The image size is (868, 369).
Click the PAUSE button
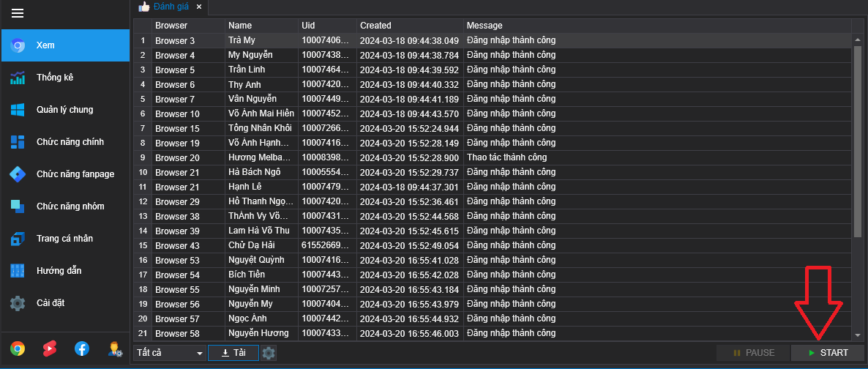pos(753,353)
